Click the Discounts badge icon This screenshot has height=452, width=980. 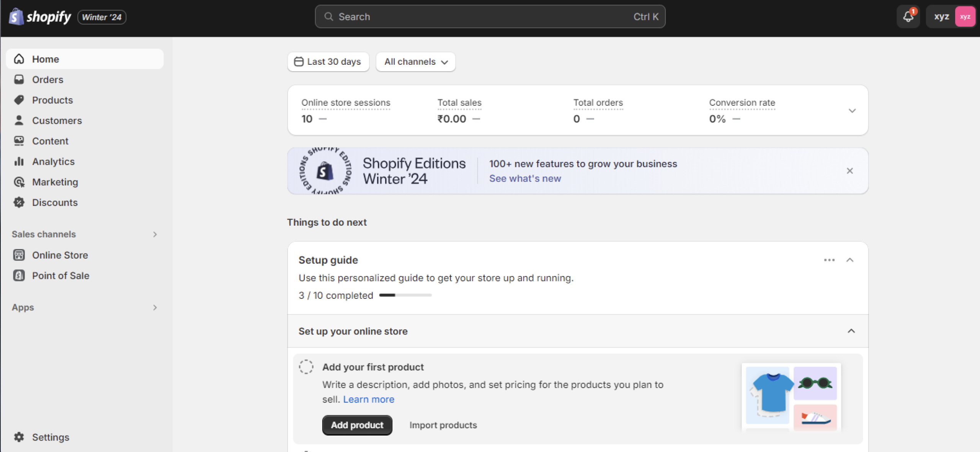[19, 202]
